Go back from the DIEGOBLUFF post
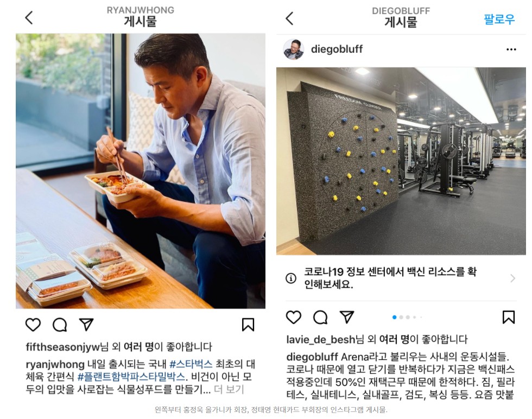This screenshot has height=419, width=532. click(289, 18)
